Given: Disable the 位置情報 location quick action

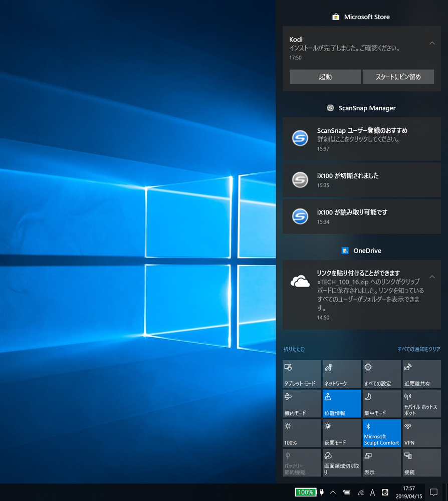Looking at the screenshot, I should coord(341,403).
